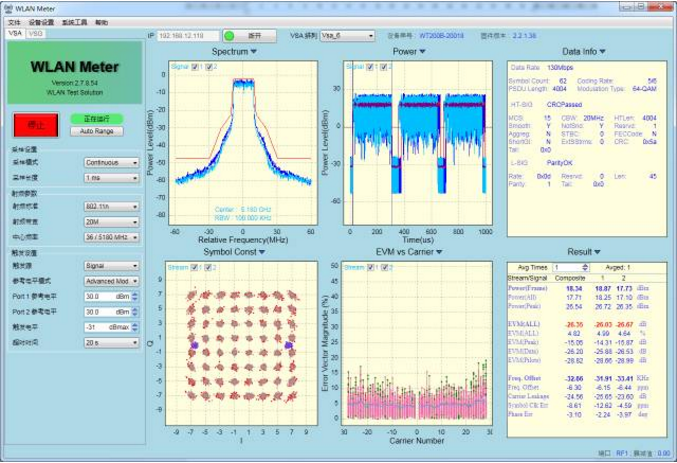The height and width of the screenshot is (463, 677).
Task: Click the PSDU Length 4004 value
Action: (560, 89)
